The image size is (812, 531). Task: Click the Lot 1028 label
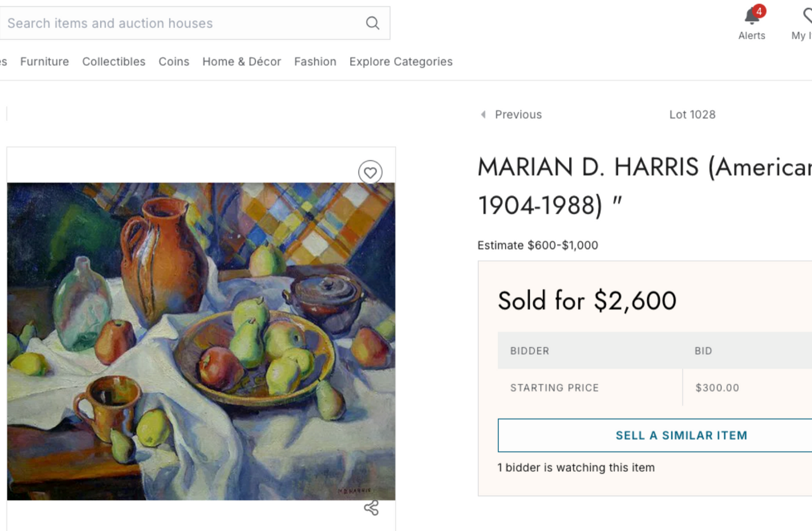tap(692, 115)
